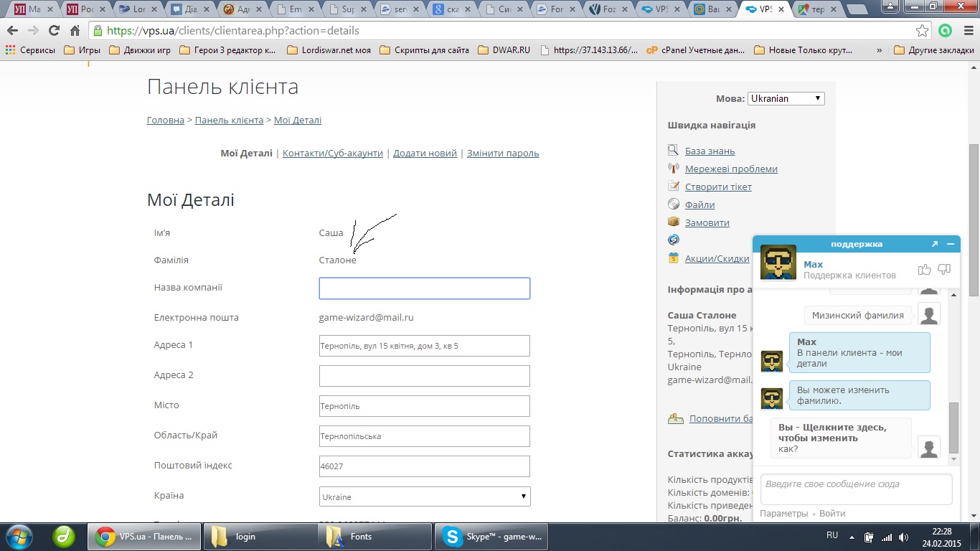Click the files disc icon

click(x=673, y=204)
